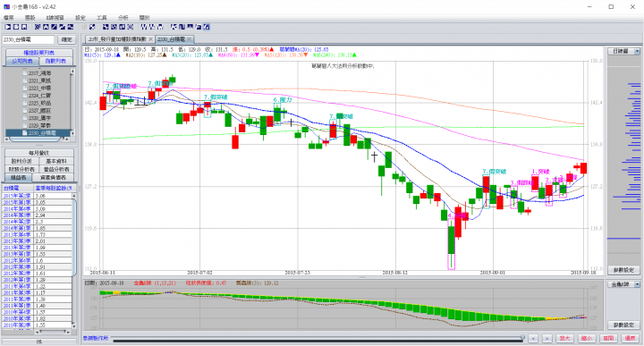The width and height of the screenshot is (644, 346).
Task: Click lower 參數設定 button beside indicator chart
Action: 623,325
